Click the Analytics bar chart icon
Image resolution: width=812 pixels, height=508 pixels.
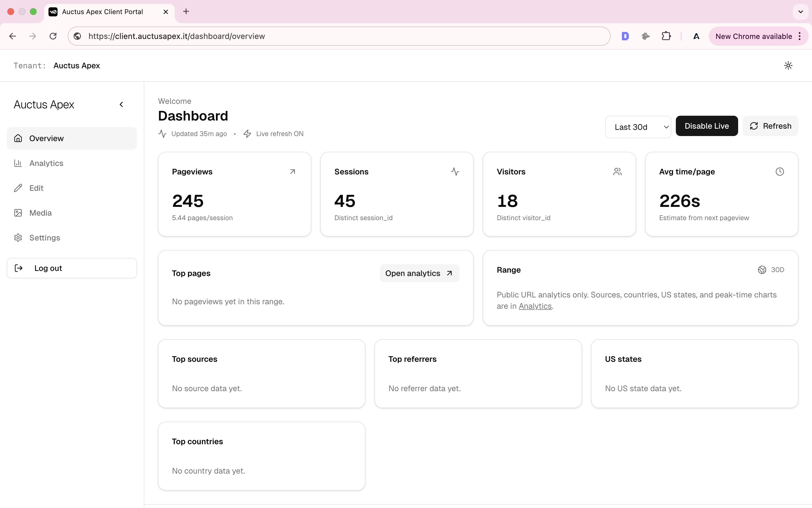point(18,163)
